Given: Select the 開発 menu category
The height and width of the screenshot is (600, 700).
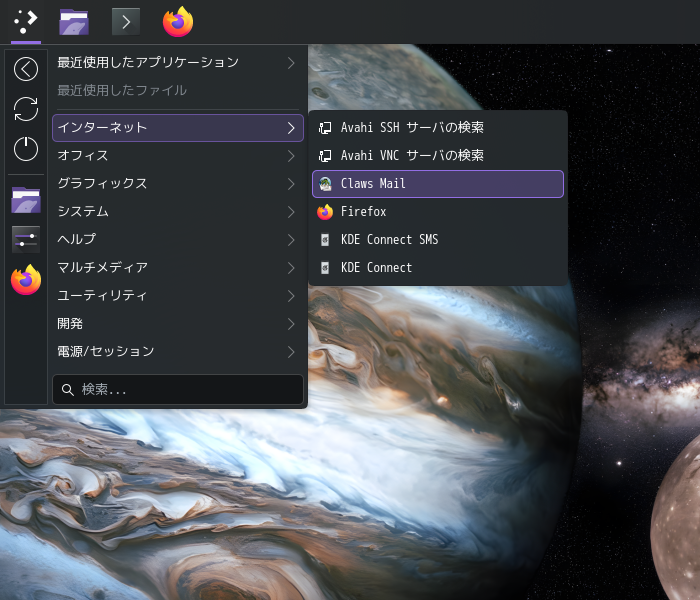Looking at the screenshot, I should [x=178, y=324].
